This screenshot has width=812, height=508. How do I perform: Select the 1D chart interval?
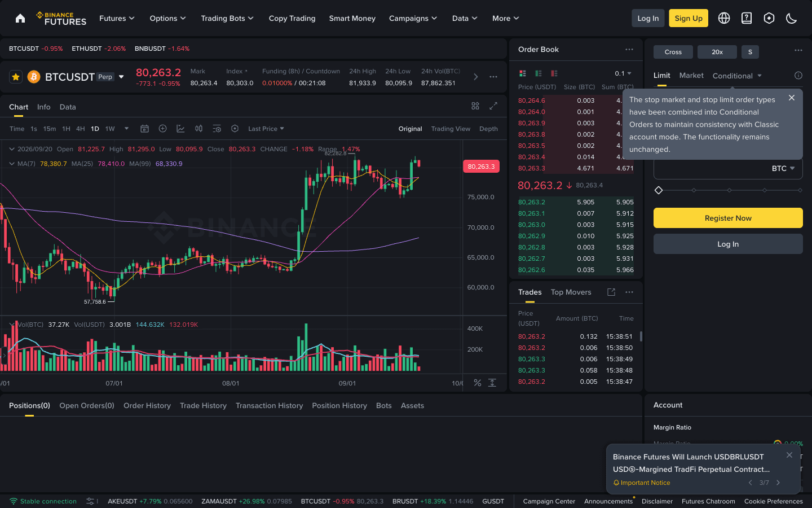(x=95, y=129)
